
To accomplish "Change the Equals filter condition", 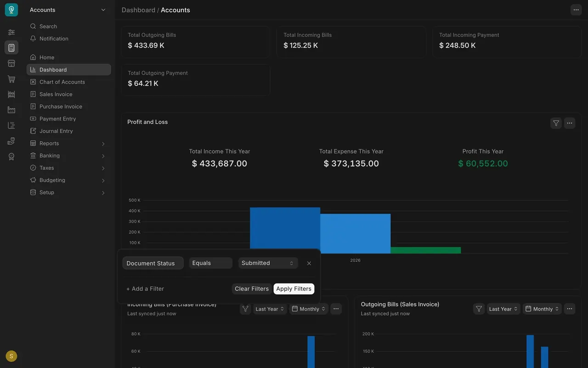I will 211,263.
